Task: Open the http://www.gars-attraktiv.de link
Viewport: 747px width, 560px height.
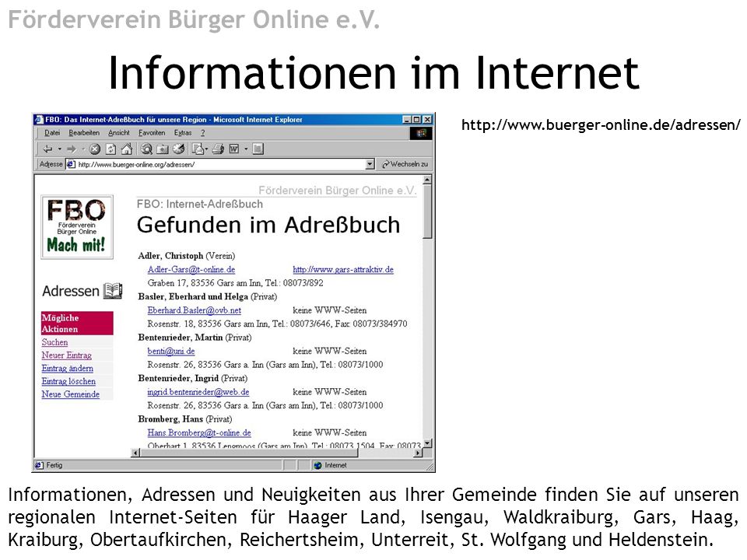Action: (x=343, y=270)
